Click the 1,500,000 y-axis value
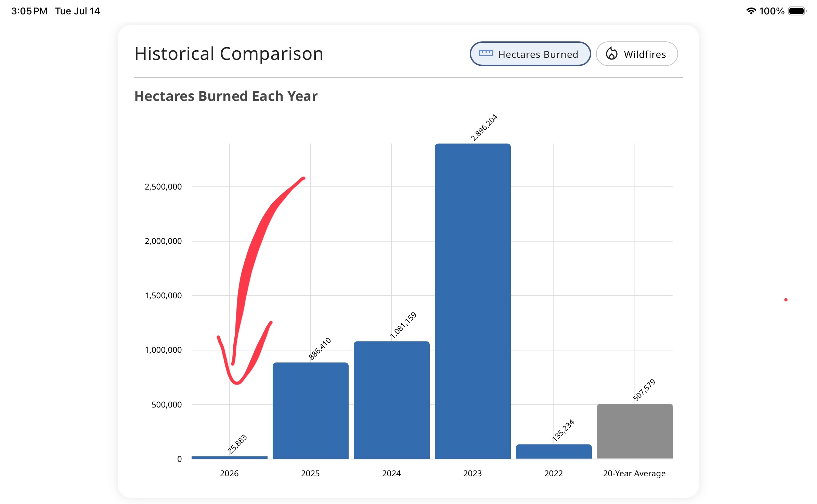This screenshot has height=504, width=817. pyautogui.click(x=163, y=296)
